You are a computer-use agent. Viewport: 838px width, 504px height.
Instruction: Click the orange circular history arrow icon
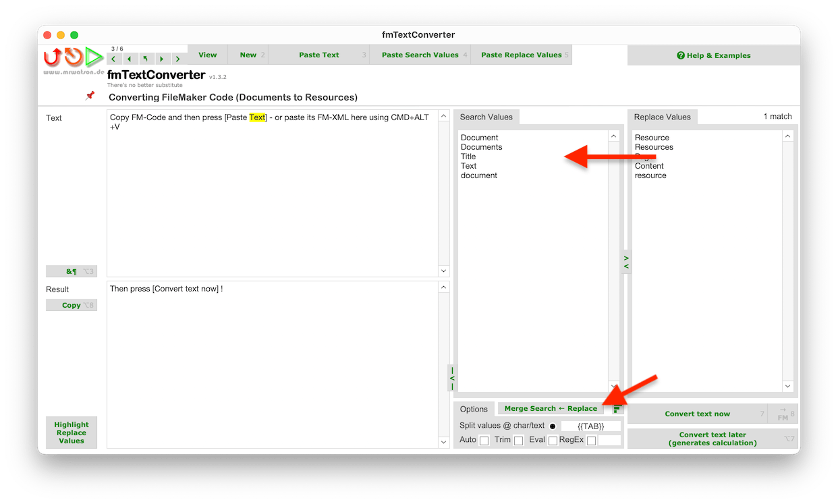pos(73,57)
